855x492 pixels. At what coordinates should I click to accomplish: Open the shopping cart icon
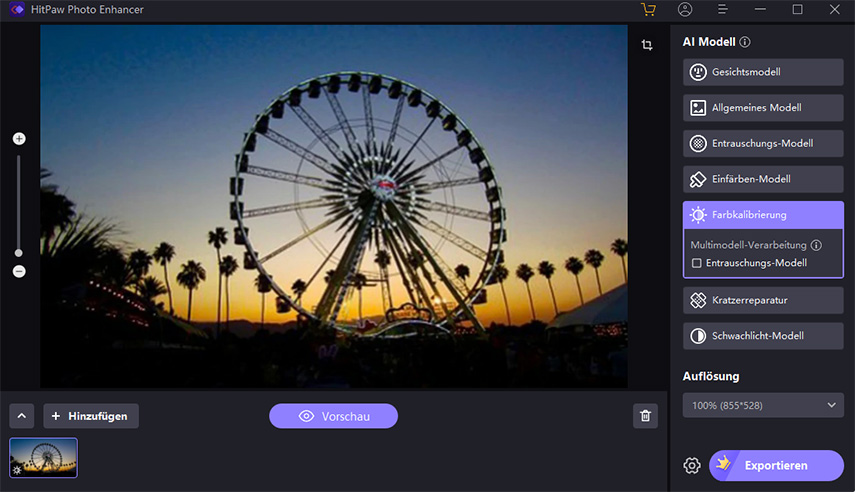[x=648, y=10]
